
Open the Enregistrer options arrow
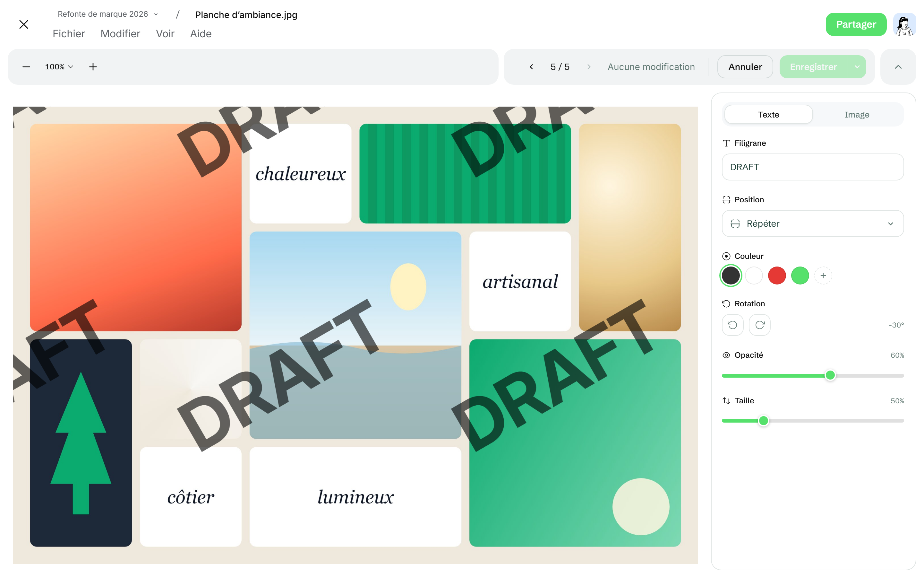pyautogui.click(x=857, y=67)
